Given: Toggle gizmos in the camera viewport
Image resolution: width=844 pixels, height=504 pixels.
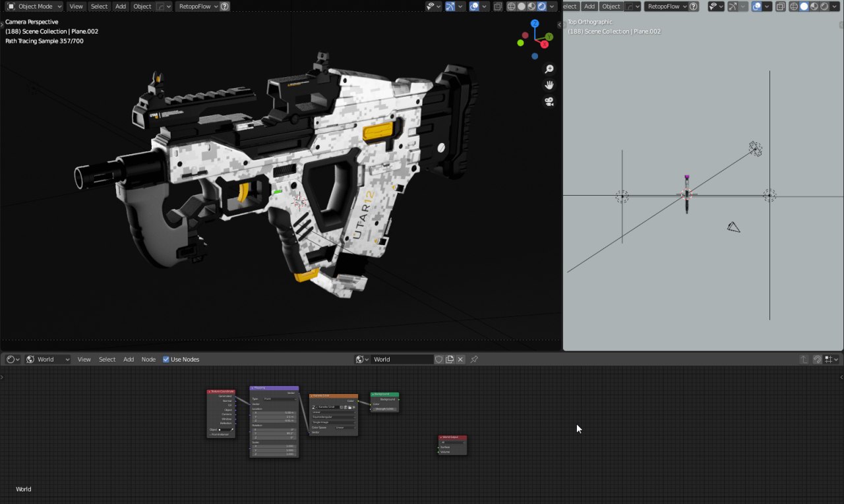Looking at the screenshot, I should coord(450,7).
